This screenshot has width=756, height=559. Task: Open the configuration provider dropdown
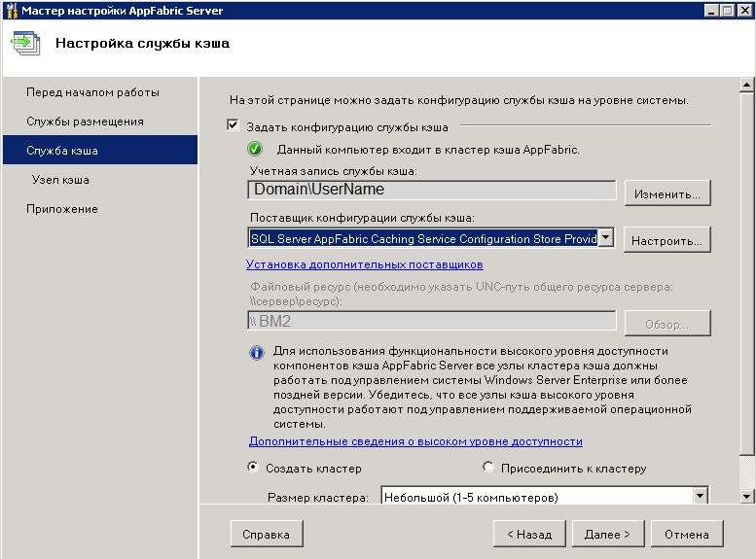(605, 238)
